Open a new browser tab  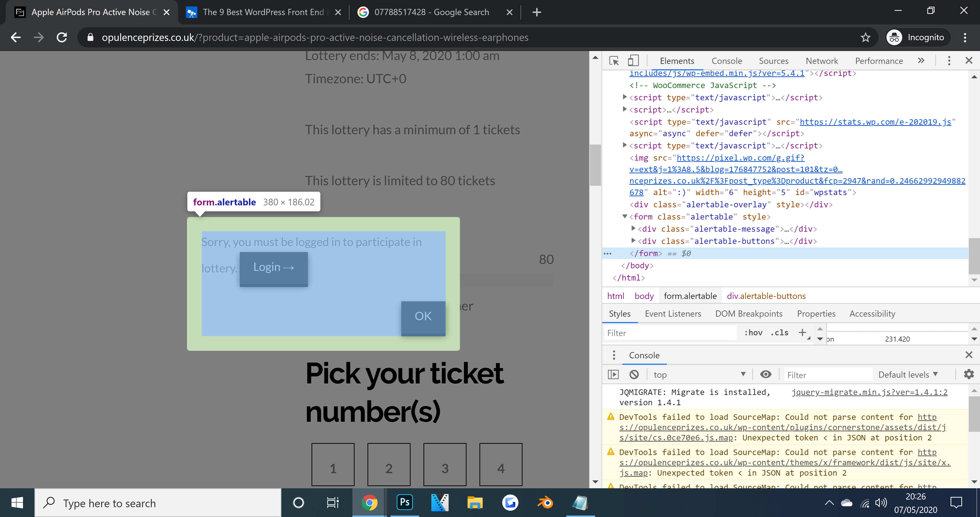pyautogui.click(x=536, y=12)
